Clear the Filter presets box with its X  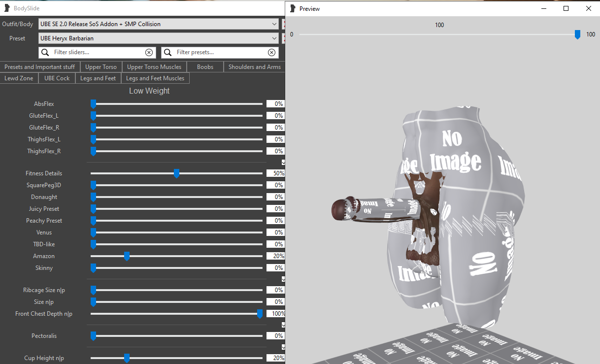pos(271,52)
